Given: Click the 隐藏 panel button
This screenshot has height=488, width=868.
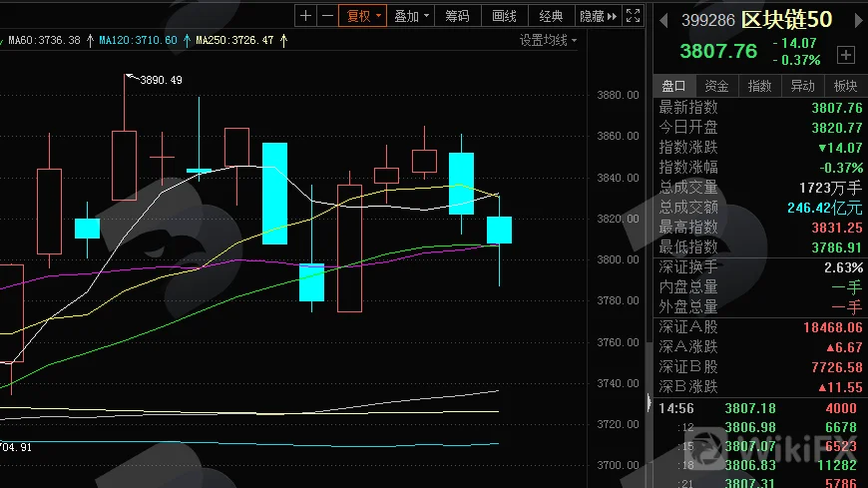Looking at the screenshot, I should point(598,16).
